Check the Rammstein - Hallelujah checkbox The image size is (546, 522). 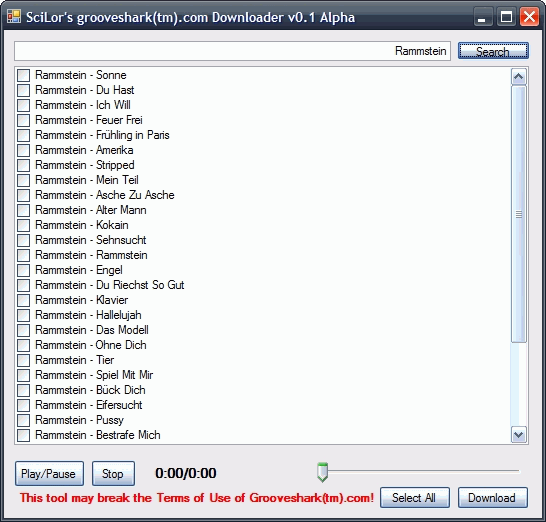click(23, 315)
